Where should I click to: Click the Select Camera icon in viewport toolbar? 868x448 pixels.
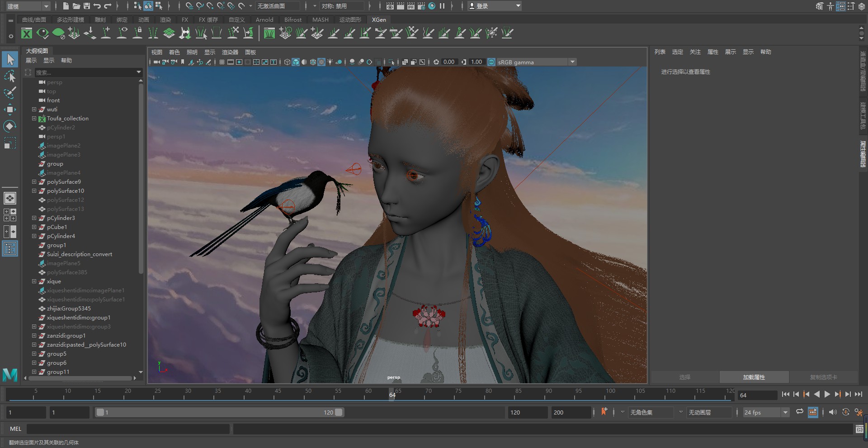coord(156,62)
